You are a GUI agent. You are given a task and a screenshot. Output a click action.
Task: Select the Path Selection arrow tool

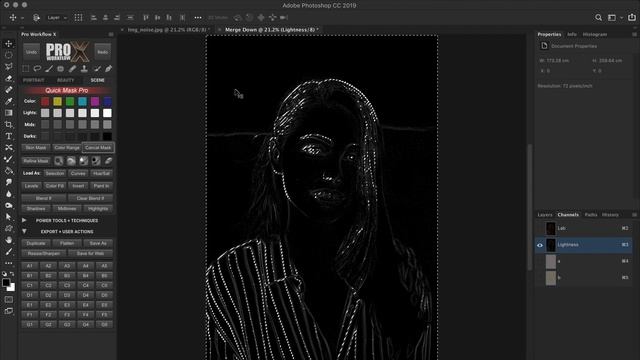9,217
